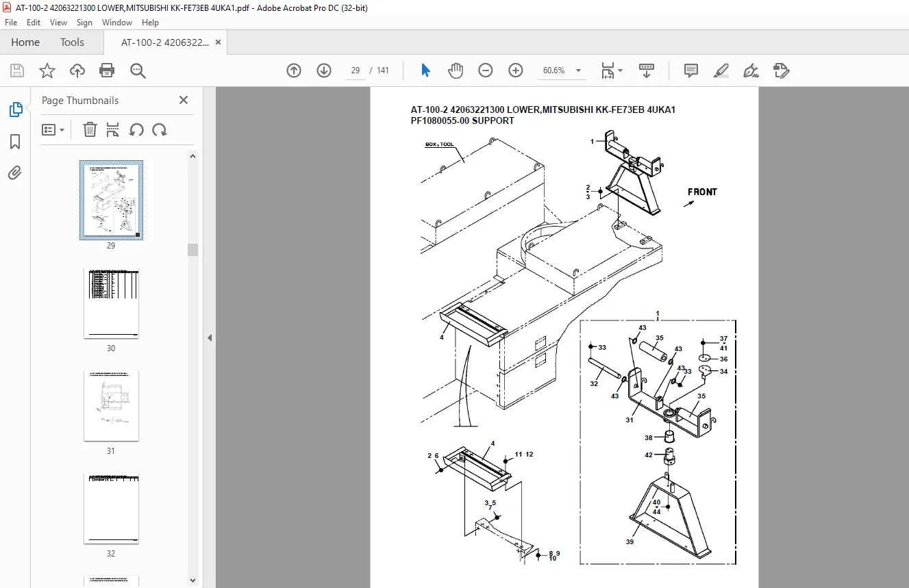Select the Highlight text pen tool
The width and height of the screenshot is (909, 588).
[721, 71]
